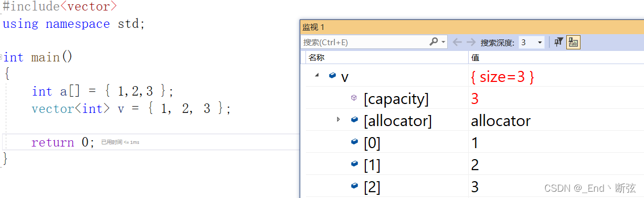Click the { size=3 } value cell
Screen dimensions: 644x198
[x=502, y=77]
